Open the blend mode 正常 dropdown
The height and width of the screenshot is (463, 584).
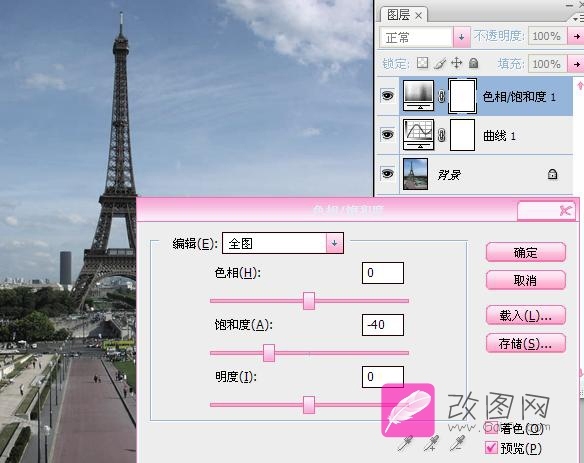(461, 37)
